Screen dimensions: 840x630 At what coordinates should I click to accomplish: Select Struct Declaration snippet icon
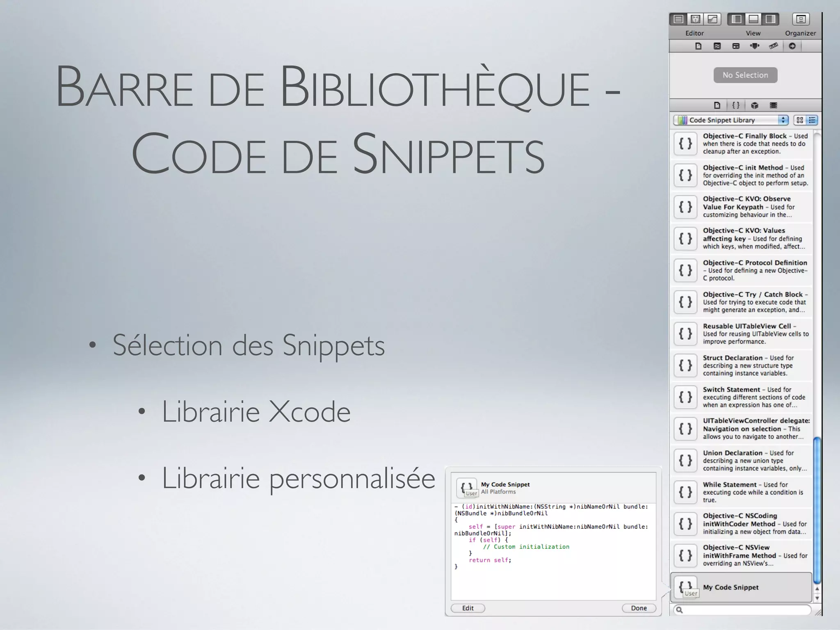(685, 365)
